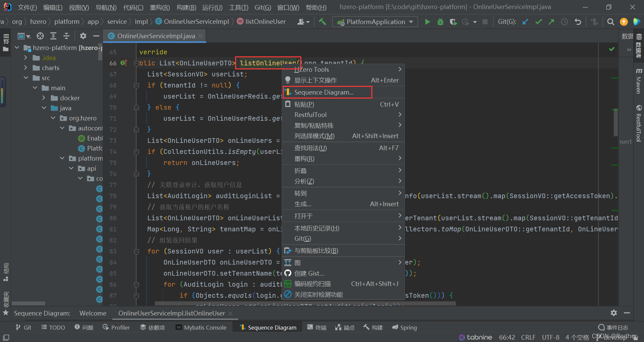Open the tabnine status widget
Screen dimensions: 644x342
475,337
